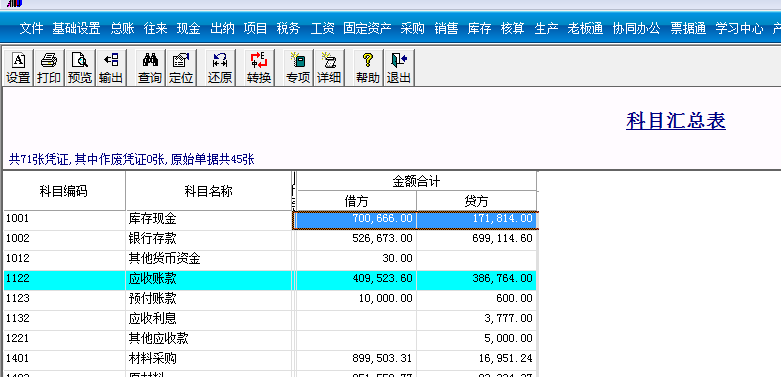Open 预览 print preview

80,68
